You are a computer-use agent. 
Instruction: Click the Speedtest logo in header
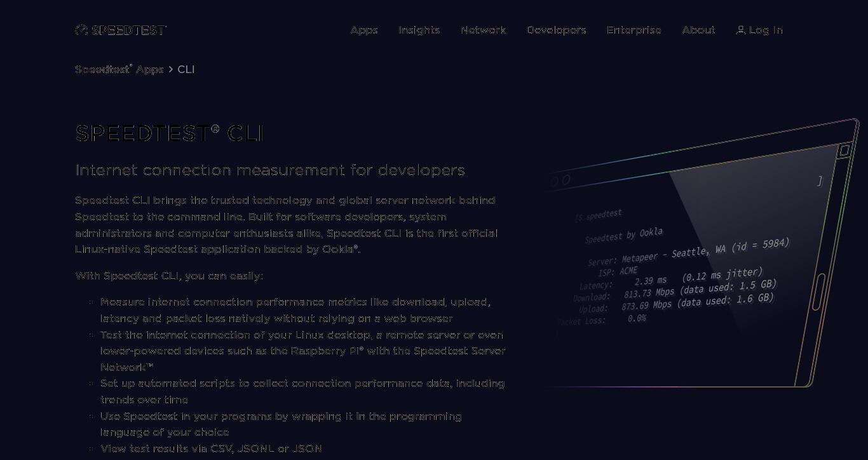pyautogui.click(x=121, y=30)
